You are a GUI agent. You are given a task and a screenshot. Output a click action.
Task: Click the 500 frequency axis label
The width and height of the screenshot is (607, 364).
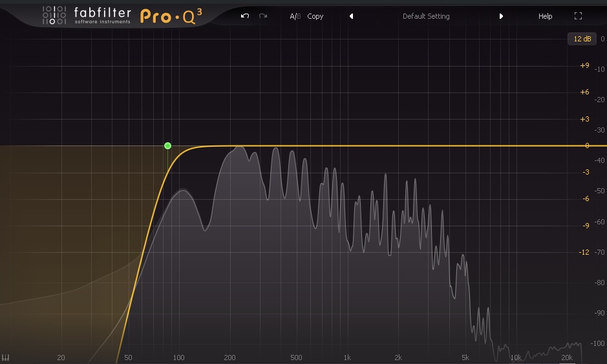click(296, 358)
